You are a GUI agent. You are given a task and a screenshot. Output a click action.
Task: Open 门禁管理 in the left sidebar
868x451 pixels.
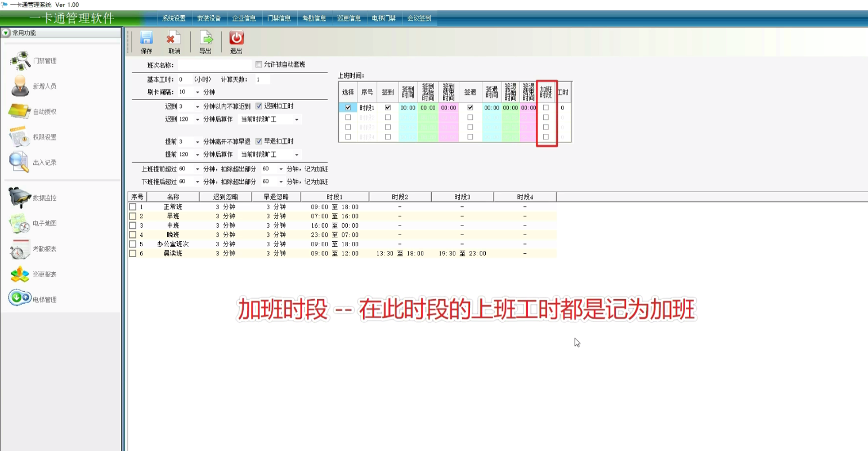click(x=33, y=61)
